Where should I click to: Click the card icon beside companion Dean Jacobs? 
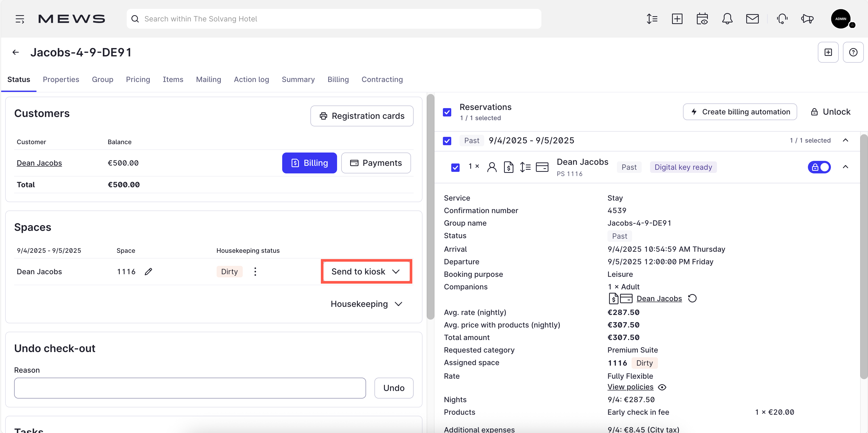click(626, 298)
